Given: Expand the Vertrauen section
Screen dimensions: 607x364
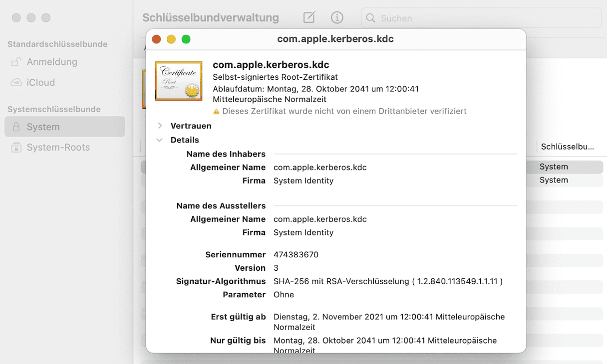Looking at the screenshot, I should [x=160, y=126].
